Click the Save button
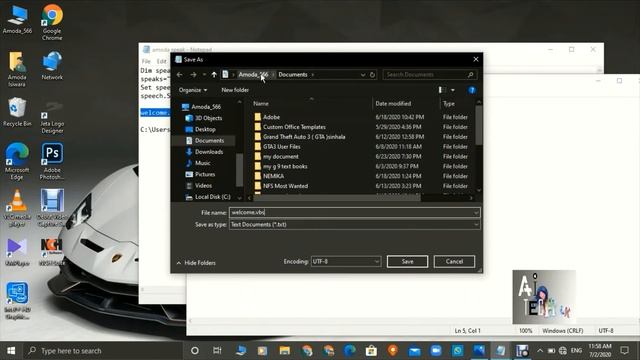 (x=407, y=262)
